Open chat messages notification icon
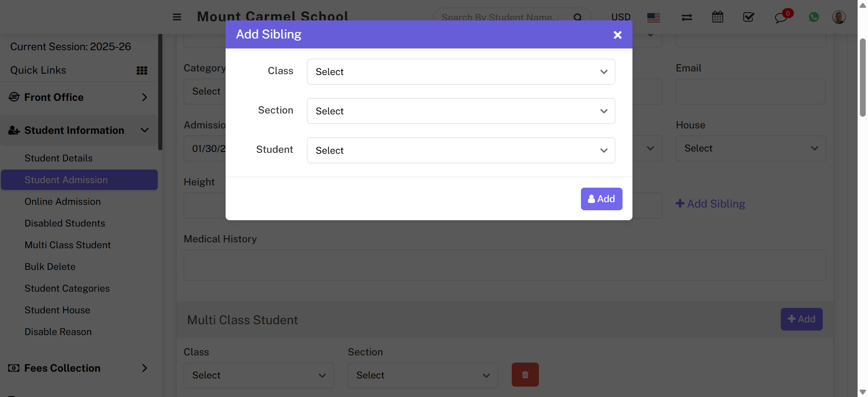868x397 pixels. tap(781, 18)
